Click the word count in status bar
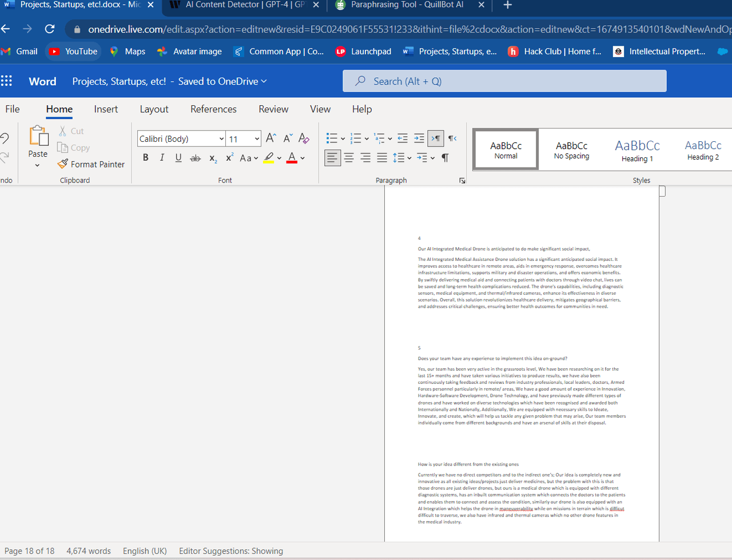732x560 pixels. (x=89, y=551)
